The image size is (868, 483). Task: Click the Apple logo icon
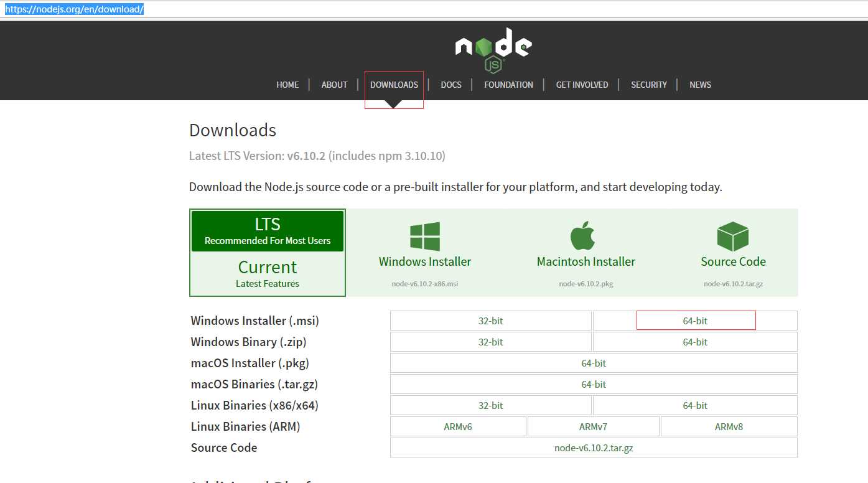[583, 236]
